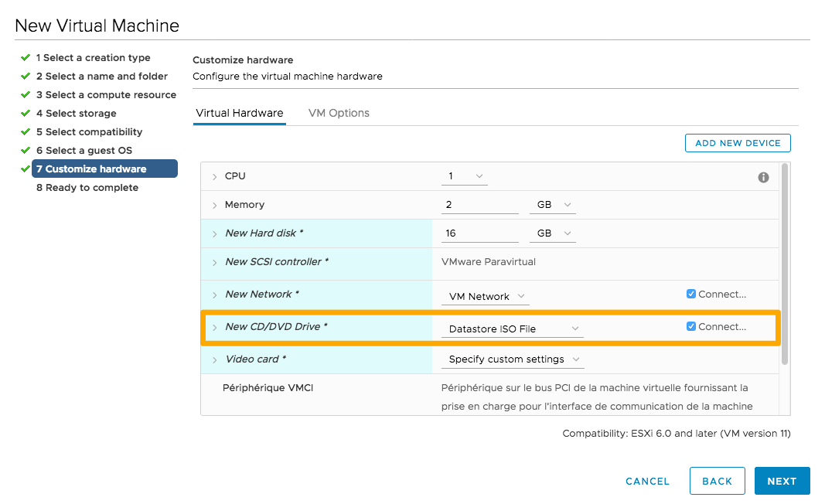The width and height of the screenshot is (825, 504).
Task: Uncheck Connect for New Network
Action: pos(691,294)
